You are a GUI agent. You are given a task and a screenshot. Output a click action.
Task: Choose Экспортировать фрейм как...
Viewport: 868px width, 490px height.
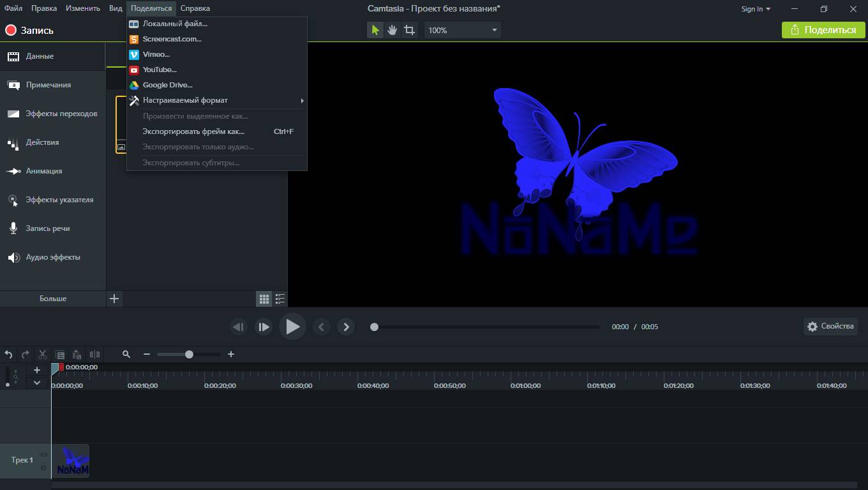[217, 131]
